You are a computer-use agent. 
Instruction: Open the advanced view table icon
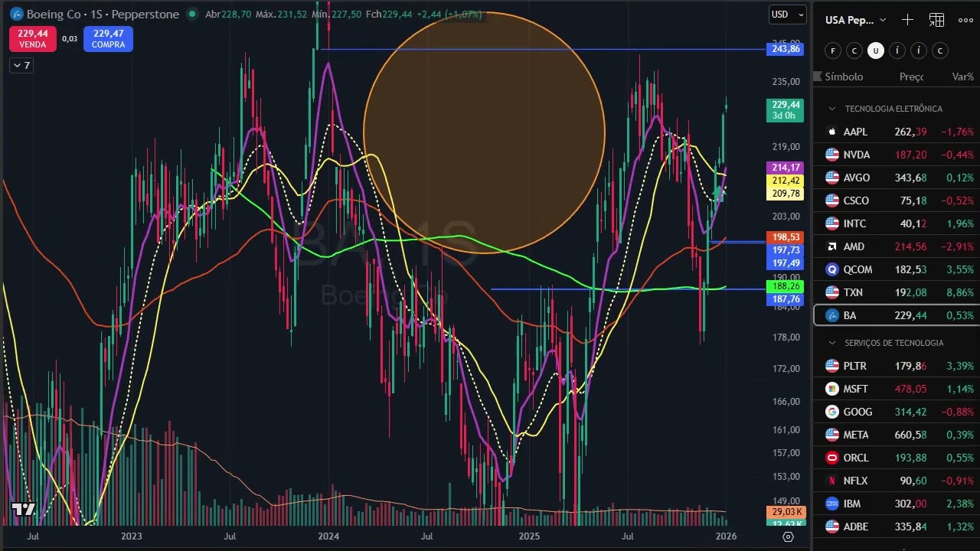936,20
